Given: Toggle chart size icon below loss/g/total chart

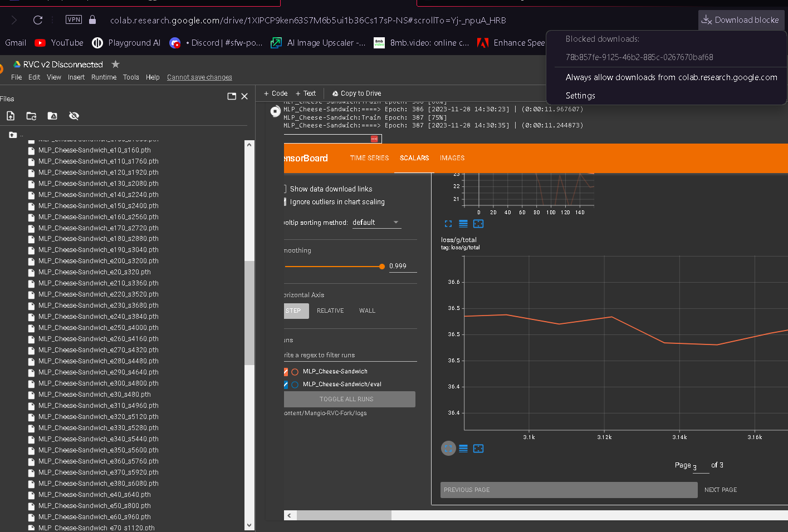Looking at the screenshot, I should (448, 449).
